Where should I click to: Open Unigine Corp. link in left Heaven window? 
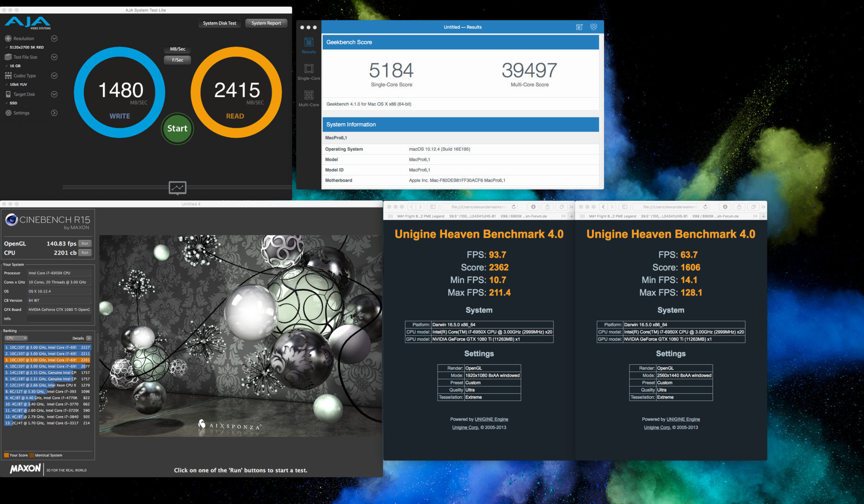coord(465,427)
